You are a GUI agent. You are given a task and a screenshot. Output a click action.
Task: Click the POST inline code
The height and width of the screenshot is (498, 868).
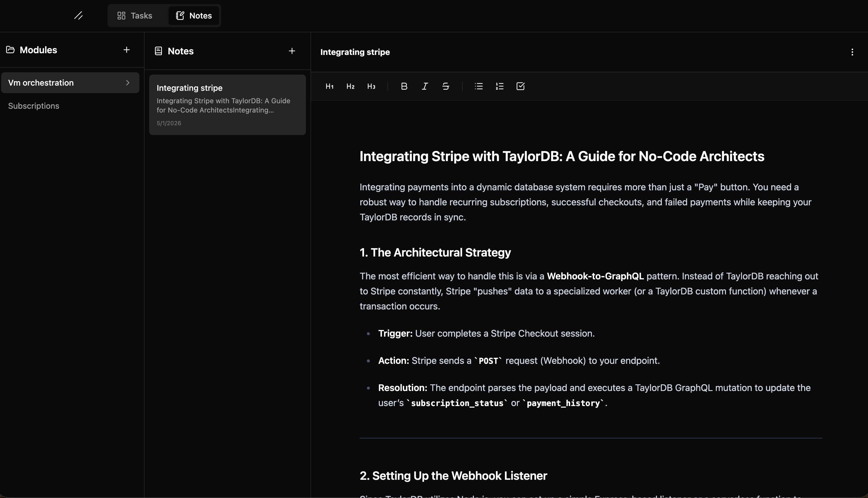click(488, 361)
